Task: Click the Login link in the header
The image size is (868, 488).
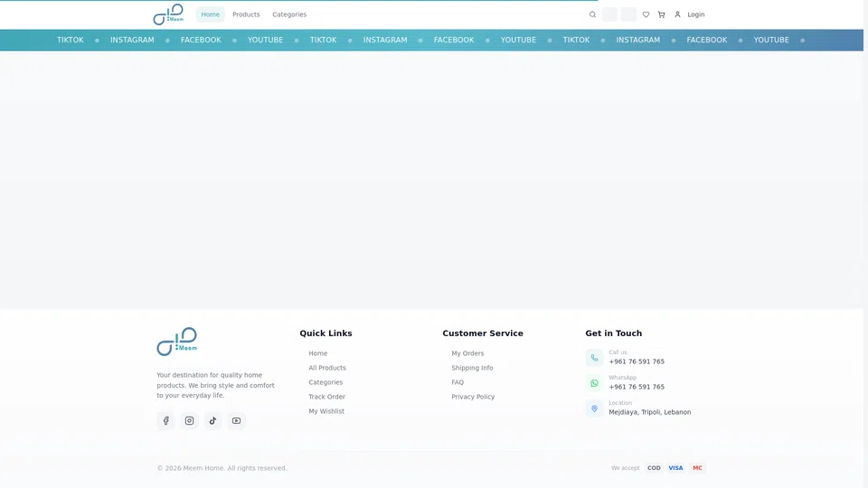Action: (x=689, y=14)
